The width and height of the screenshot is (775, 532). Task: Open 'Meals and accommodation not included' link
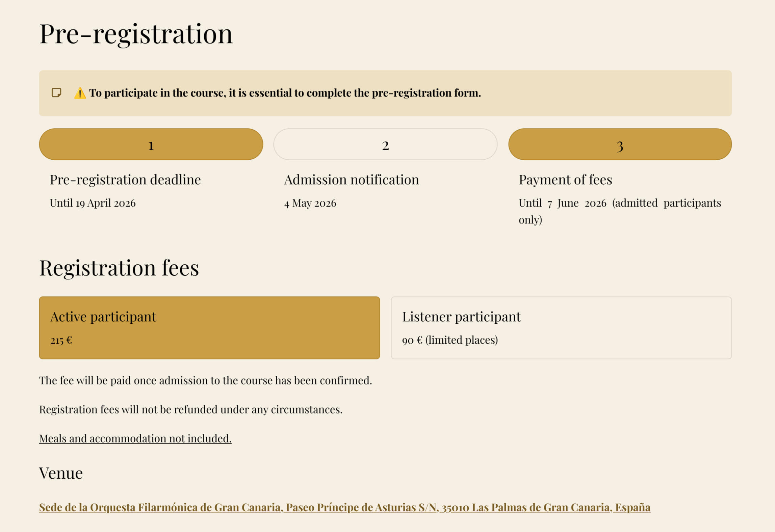click(x=135, y=438)
